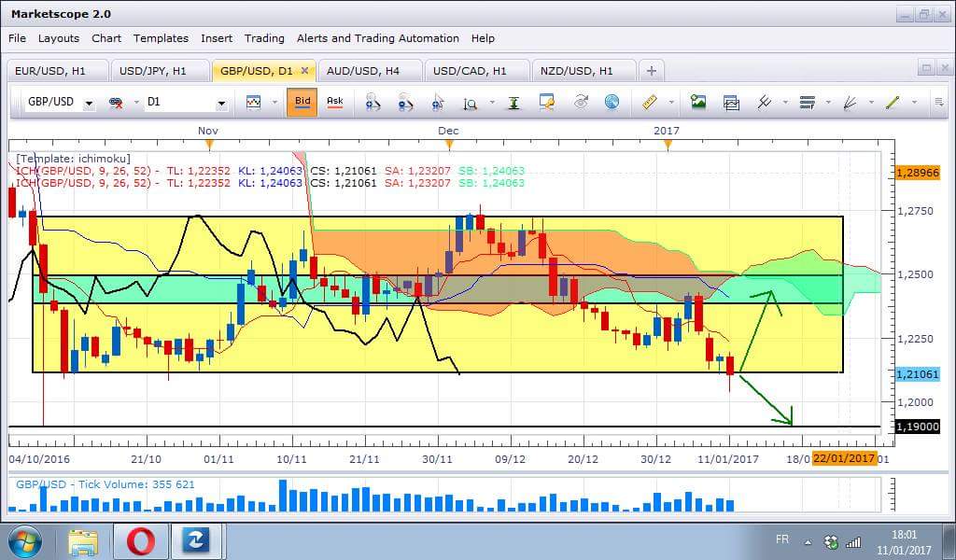Click GBP/USD Tick Volume indicator label
This screenshot has height=560, width=956.
point(105,484)
